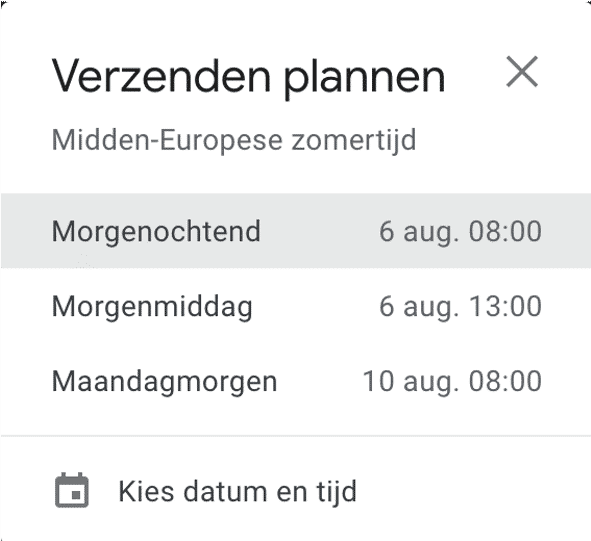591x541 pixels.
Task: Close the Verzenden plannen dialog
Action: (x=522, y=72)
